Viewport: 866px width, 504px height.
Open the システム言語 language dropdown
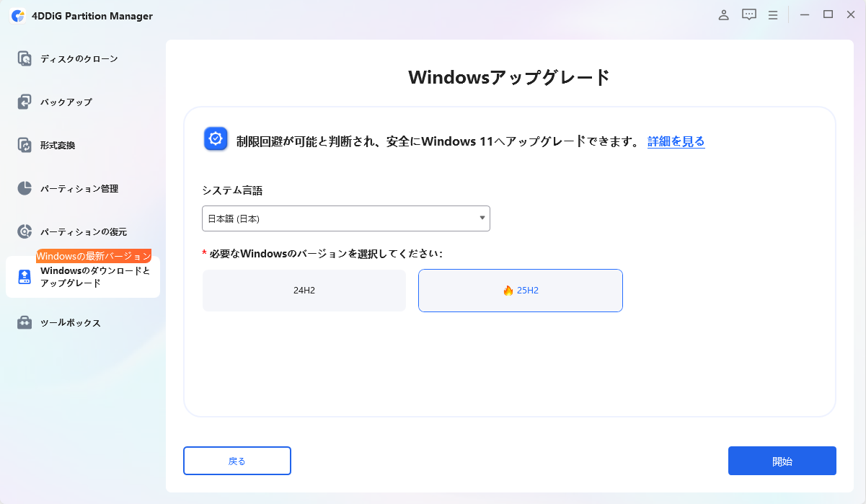click(346, 218)
